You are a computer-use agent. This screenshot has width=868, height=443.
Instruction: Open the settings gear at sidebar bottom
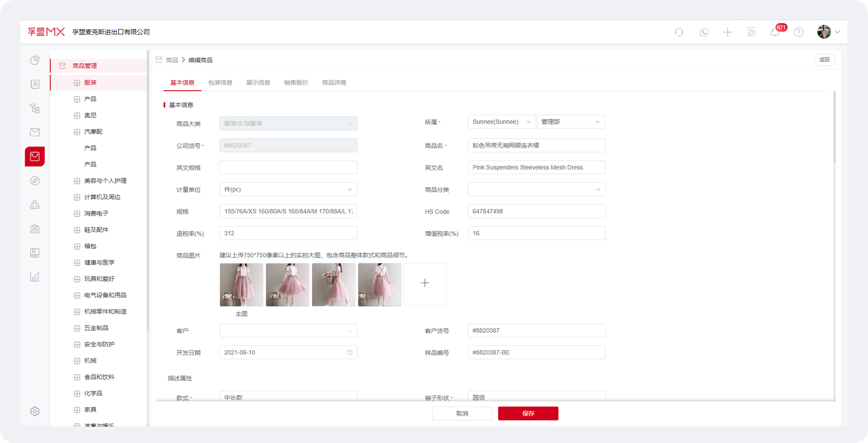click(35, 411)
